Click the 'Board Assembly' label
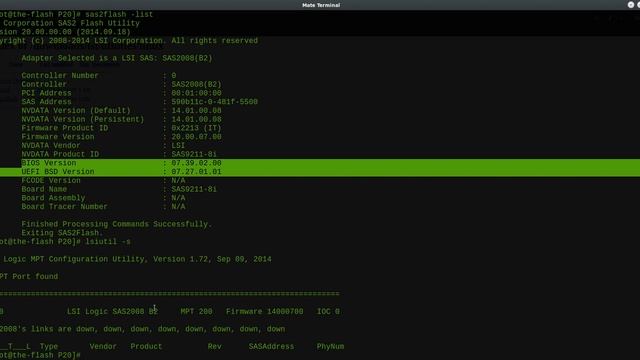 click(53, 198)
